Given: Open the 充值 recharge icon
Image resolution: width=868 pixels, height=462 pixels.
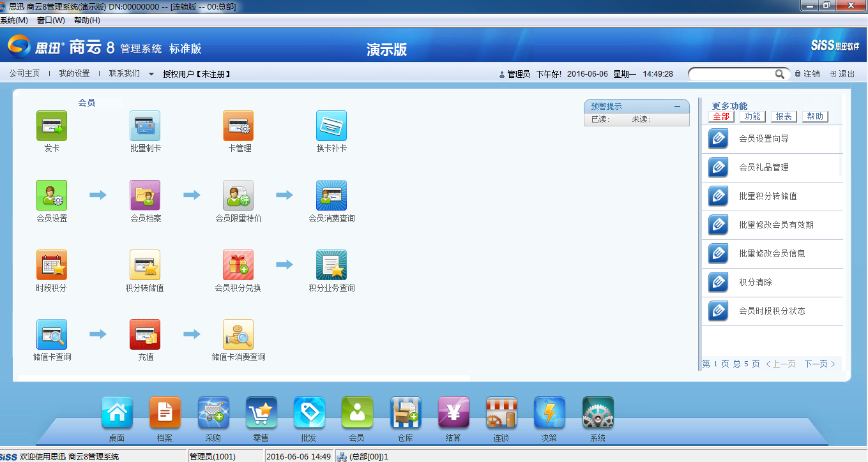Looking at the screenshot, I should (x=145, y=334).
